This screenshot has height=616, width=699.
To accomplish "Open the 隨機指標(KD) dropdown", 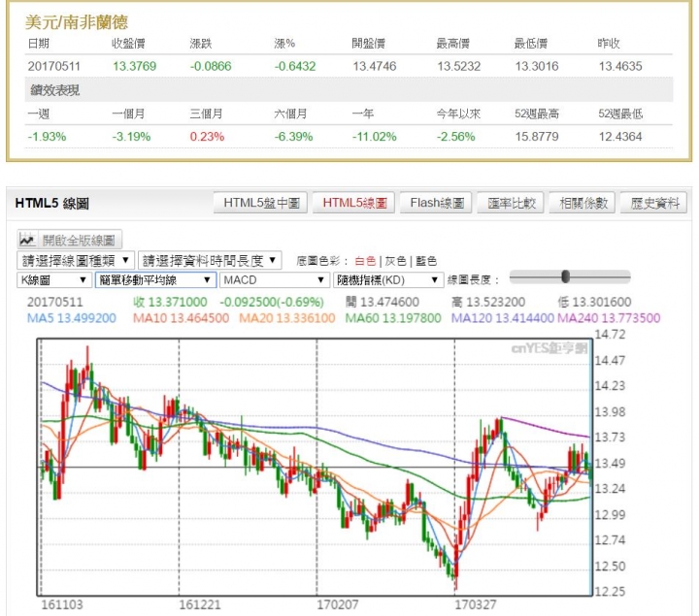I will (x=388, y=280).
